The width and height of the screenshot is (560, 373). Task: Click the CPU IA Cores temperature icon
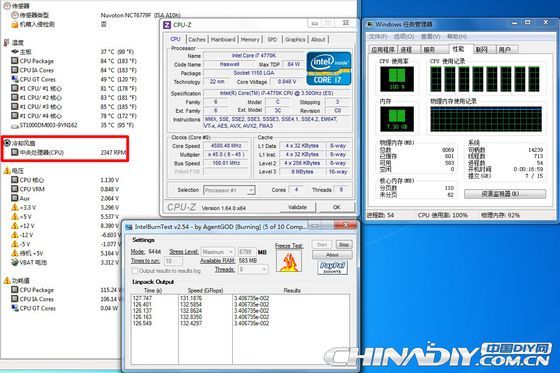pos(14,70)
